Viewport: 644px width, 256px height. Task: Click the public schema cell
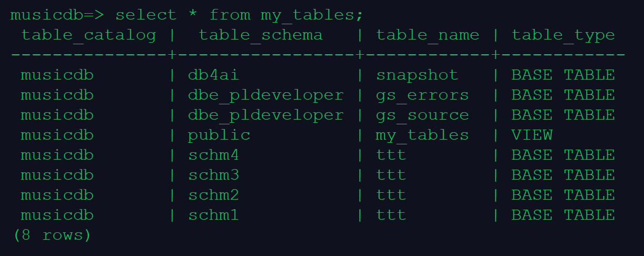(x=219, y=135)
